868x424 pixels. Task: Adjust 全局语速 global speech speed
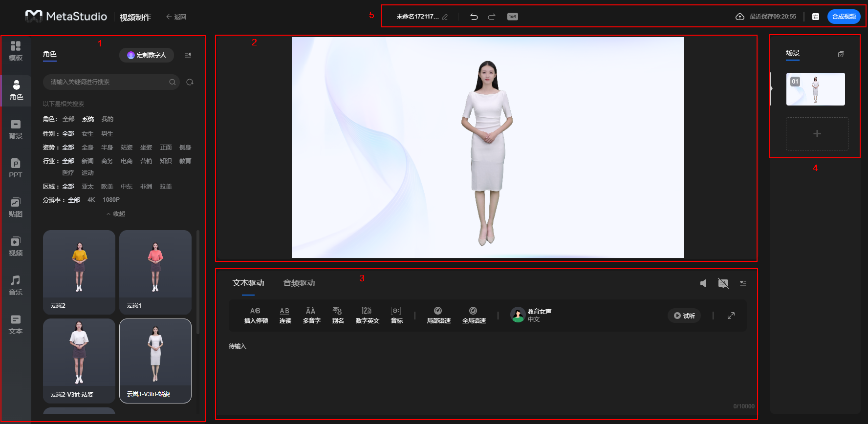[474, 316]
